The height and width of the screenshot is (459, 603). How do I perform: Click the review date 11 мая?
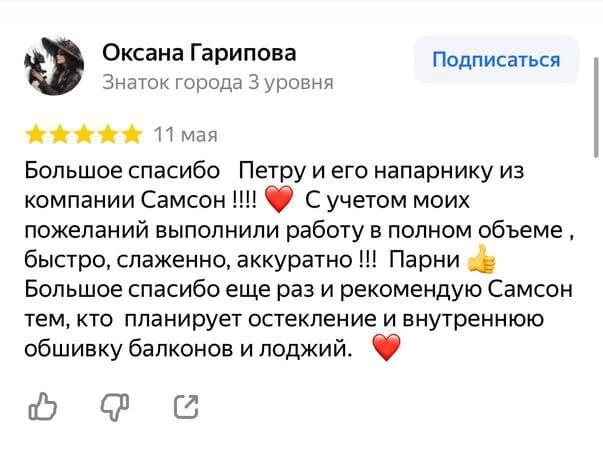coord(186,135)
